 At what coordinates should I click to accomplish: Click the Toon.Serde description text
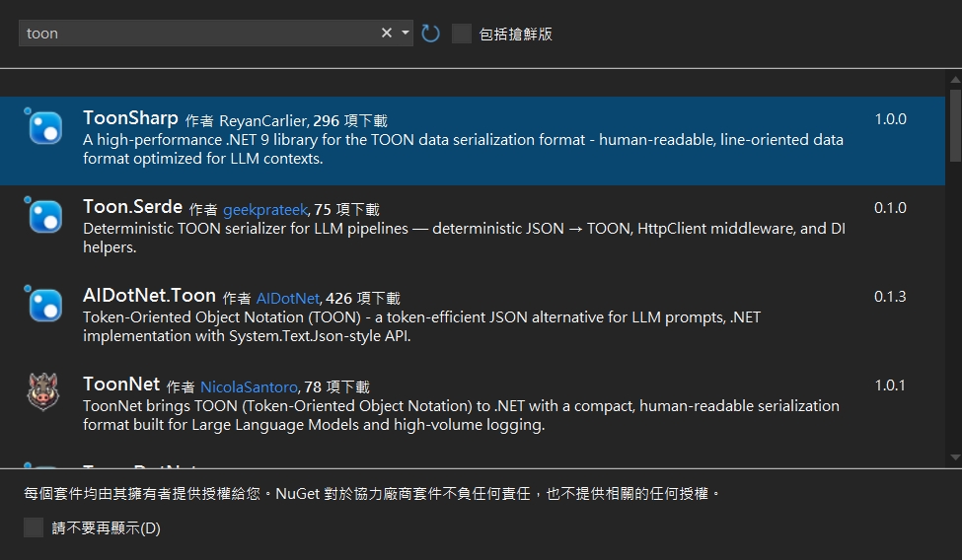click(x=465, y=238)
